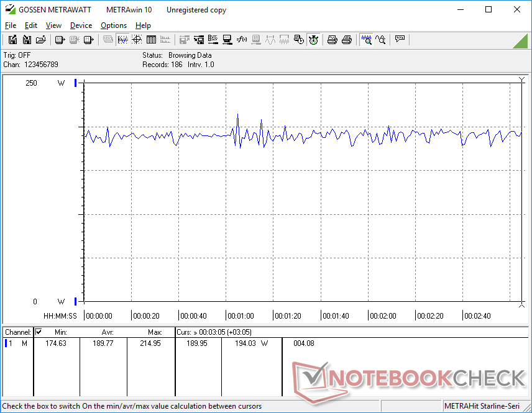
Task: Open the Options menu
Action: click(114, 25)
